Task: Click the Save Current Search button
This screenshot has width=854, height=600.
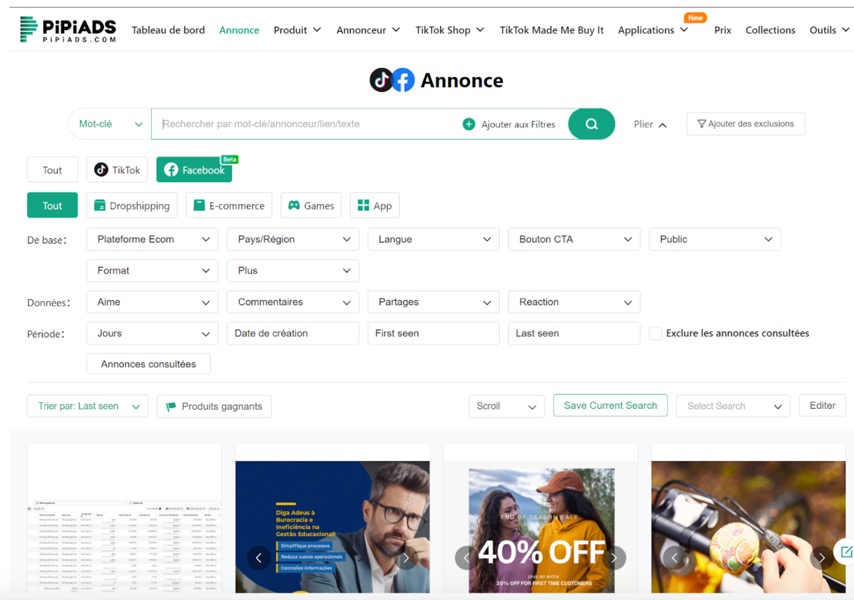Action: click(x=610, y=405)
